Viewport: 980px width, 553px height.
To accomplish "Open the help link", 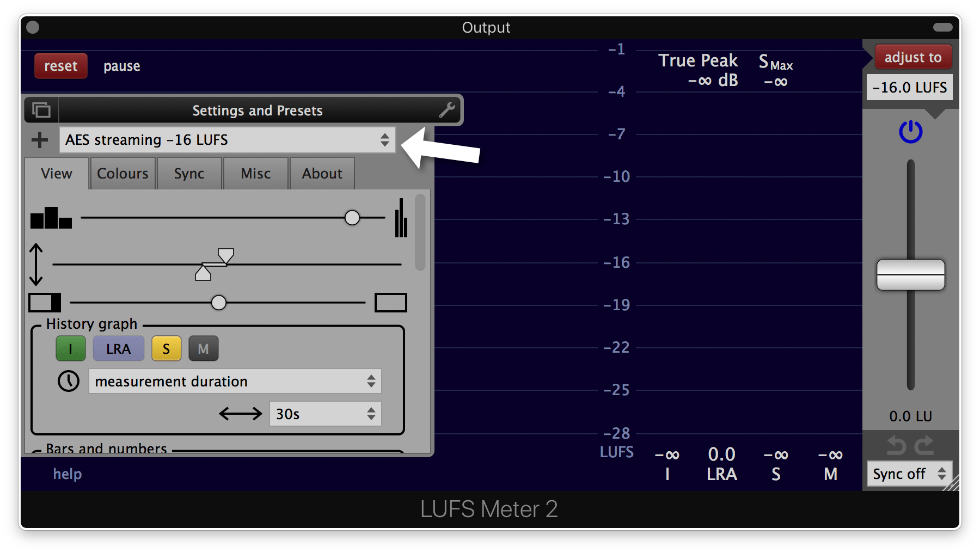I will pos(68,474).
